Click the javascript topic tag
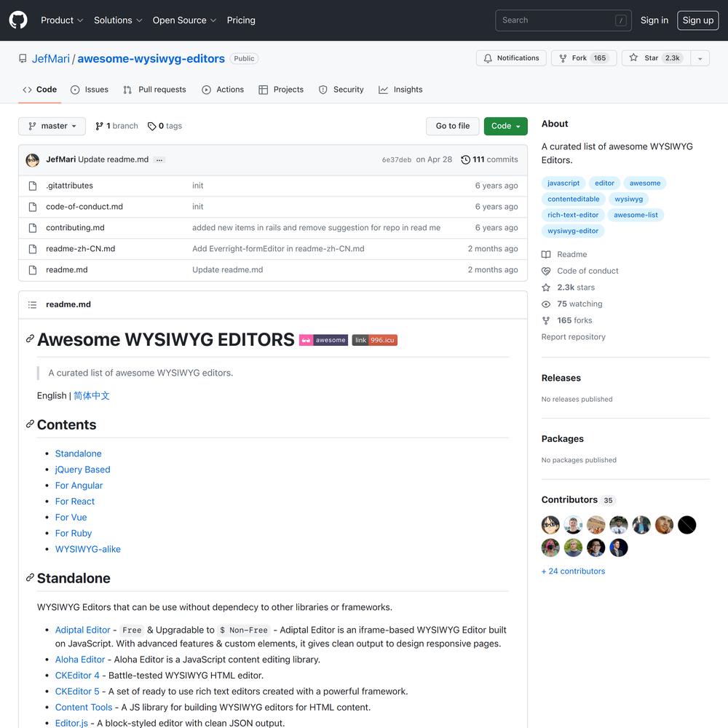728x728 pixels. click(x=563, y=183)
